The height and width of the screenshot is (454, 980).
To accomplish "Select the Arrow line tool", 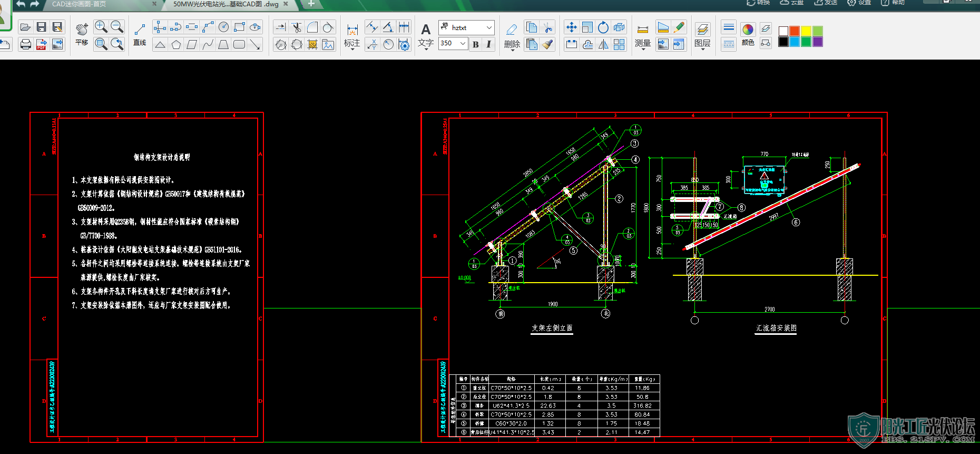I will pos(255,44).
